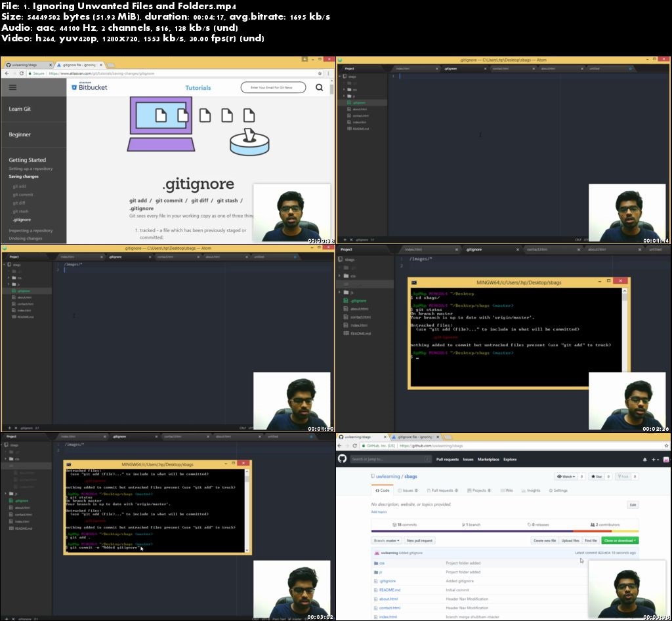This screenshot has height=621, width=672.
Task: Expand the green Clone or download dropdown
Action: point(619,540)
